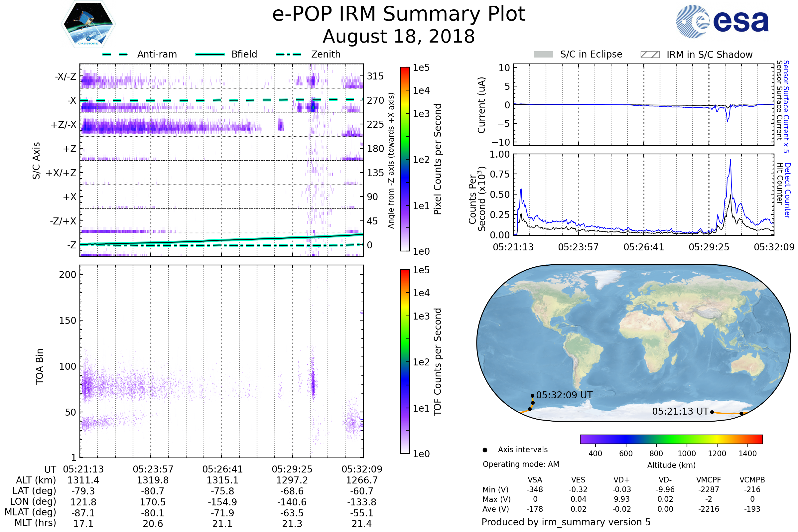798x532 pixels.
Task: Click the Axis intervals black dot legend marker
Action: 485,450
